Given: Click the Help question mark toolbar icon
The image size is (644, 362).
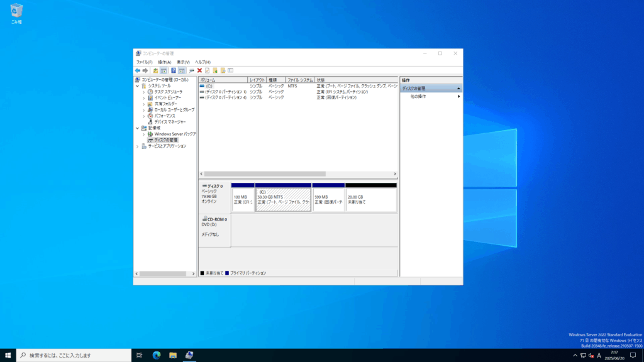Looking at the screenshot, I should (x=174, y=70).
